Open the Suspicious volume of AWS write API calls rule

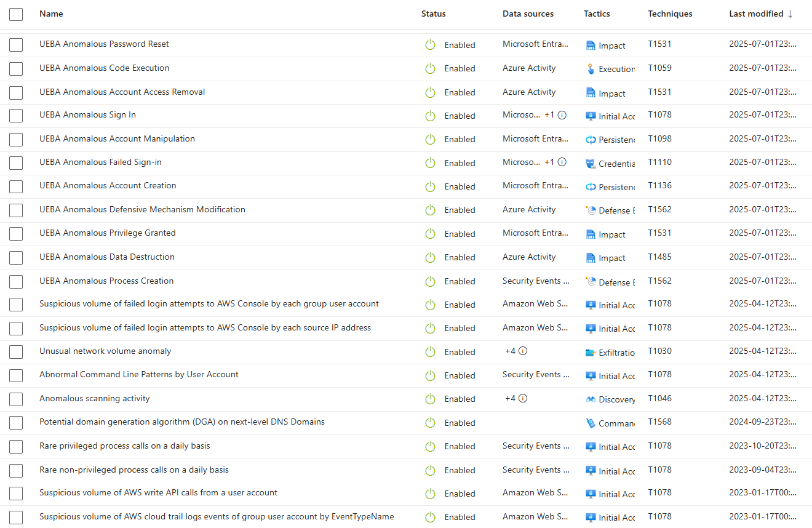click(x=158, y=493)
